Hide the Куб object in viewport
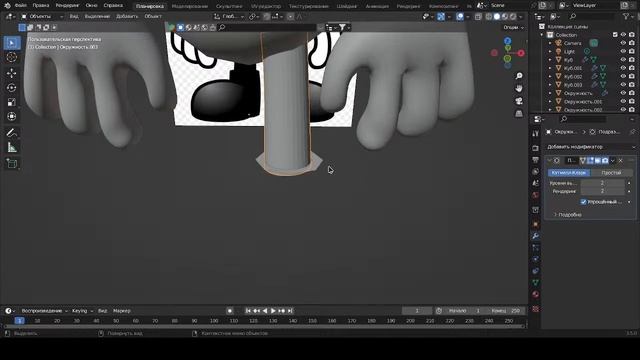 pos(623,60)
